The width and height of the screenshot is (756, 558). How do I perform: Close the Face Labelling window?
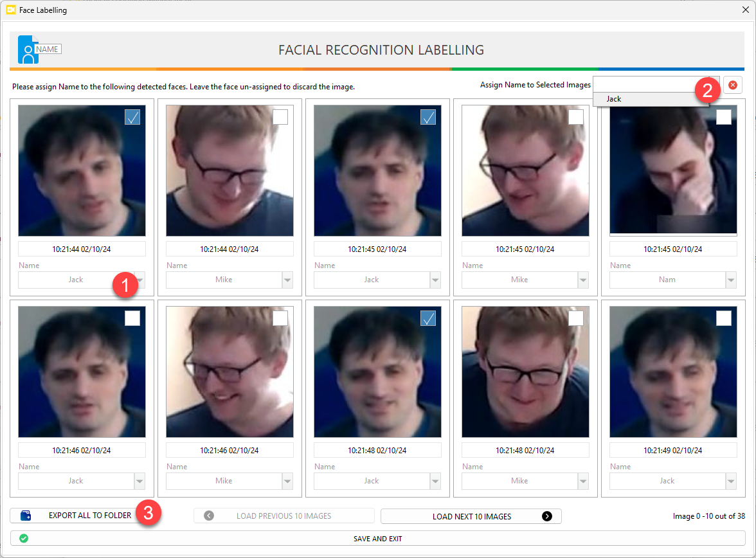click(x=745, y=10)
